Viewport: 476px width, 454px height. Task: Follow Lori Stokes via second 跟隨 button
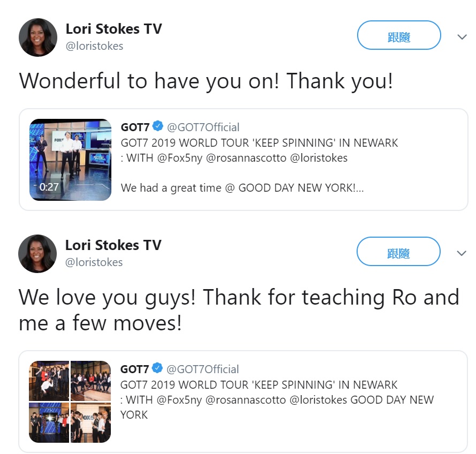pyautogui.click(x=398, y=252)
